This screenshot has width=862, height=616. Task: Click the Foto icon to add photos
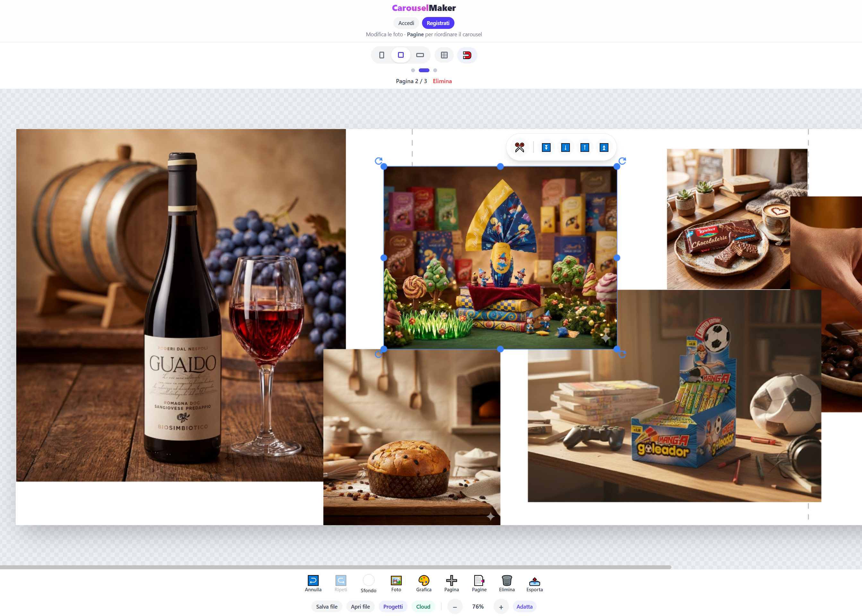(x=396, y=580)
